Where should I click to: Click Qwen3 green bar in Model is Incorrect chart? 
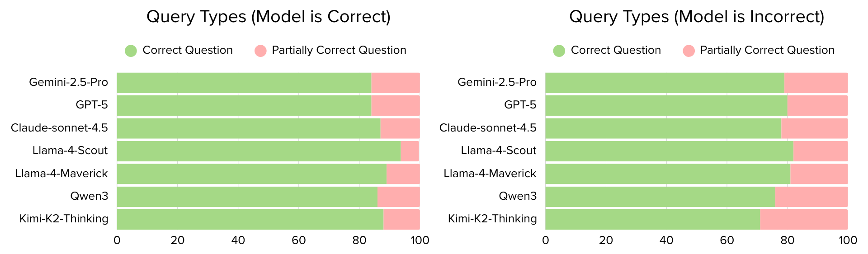click(x=660, y=197)
